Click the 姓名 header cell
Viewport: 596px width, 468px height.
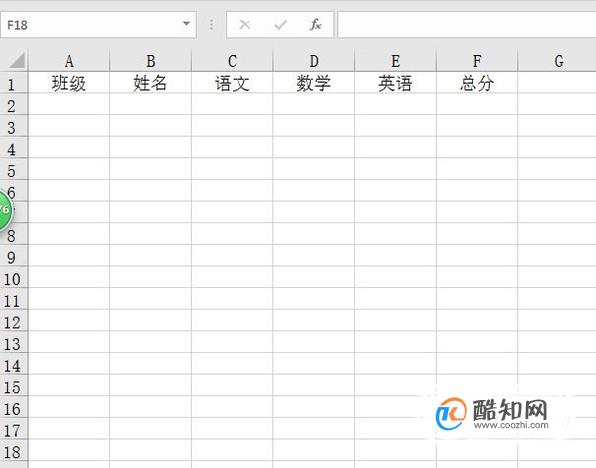150,83
